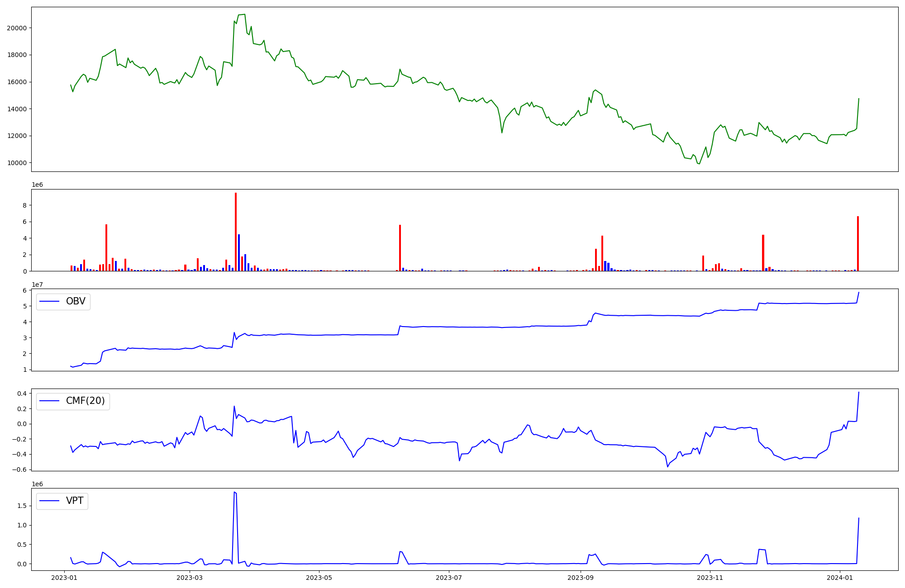
Task: Select the 2024-01 date tick label
Action: tap(840, 578)
